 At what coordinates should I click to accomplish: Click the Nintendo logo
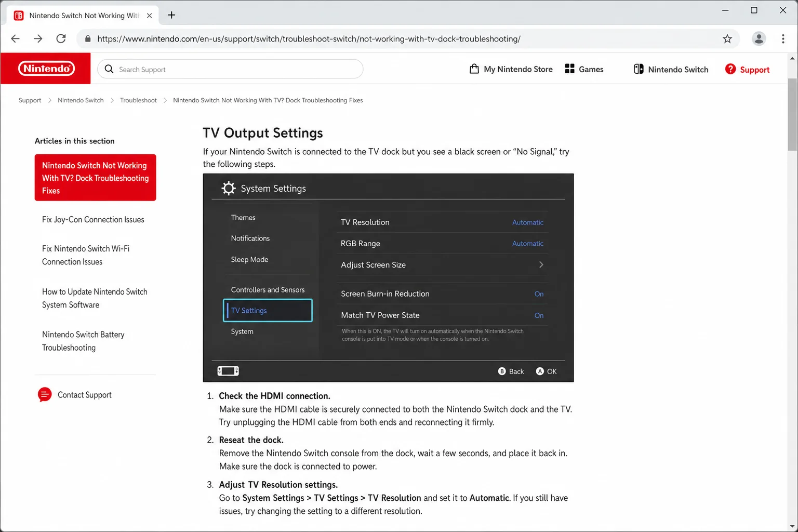[x=46, y=69]
